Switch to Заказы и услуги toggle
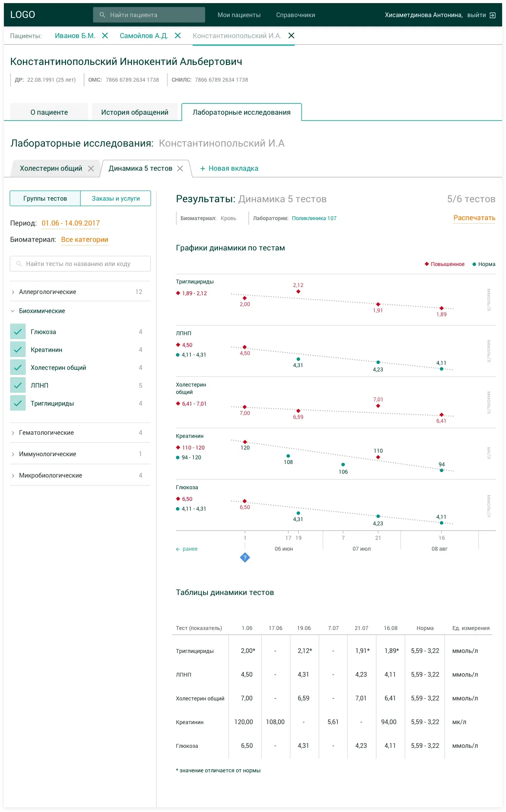The image size is (506, 812). (x=116, y=198)
